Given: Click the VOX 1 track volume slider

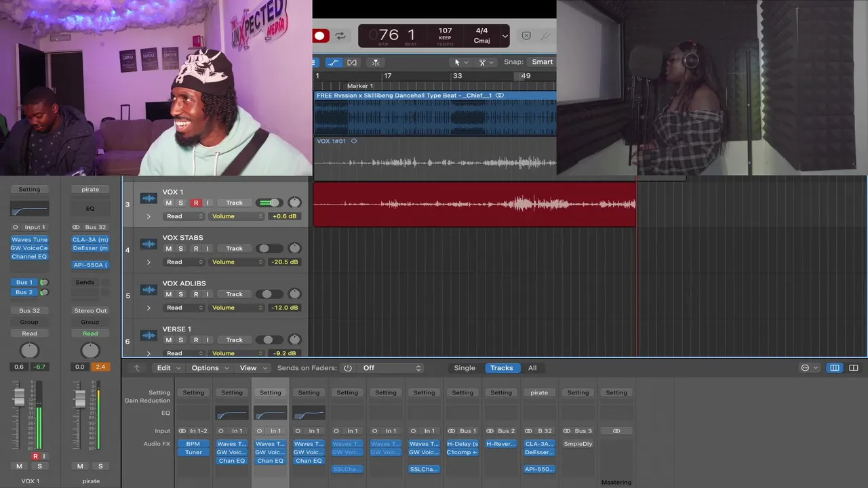Looking at the screenshot, I should coord(270,203).
